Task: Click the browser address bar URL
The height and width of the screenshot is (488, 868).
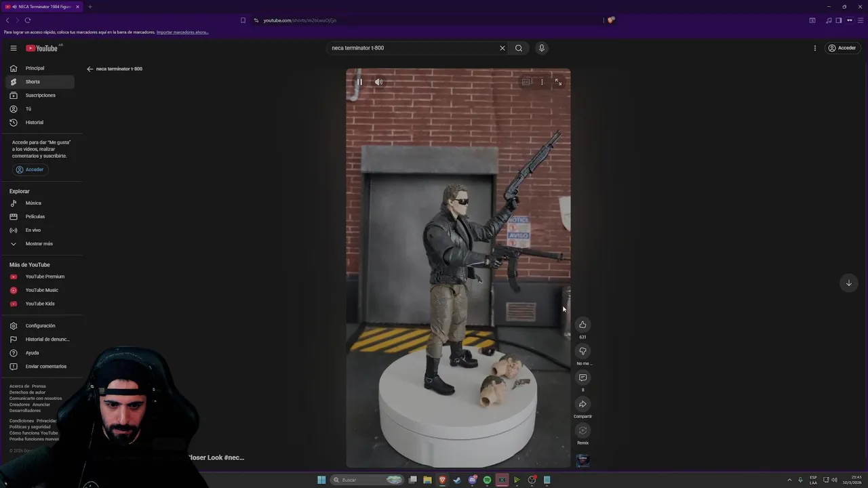Action: tap(300, 20)
